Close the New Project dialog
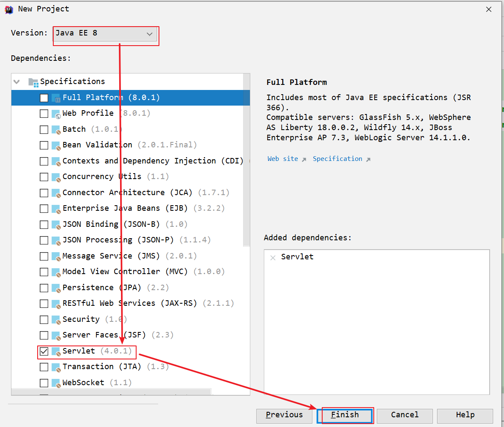504x427 pixels. 489,9
